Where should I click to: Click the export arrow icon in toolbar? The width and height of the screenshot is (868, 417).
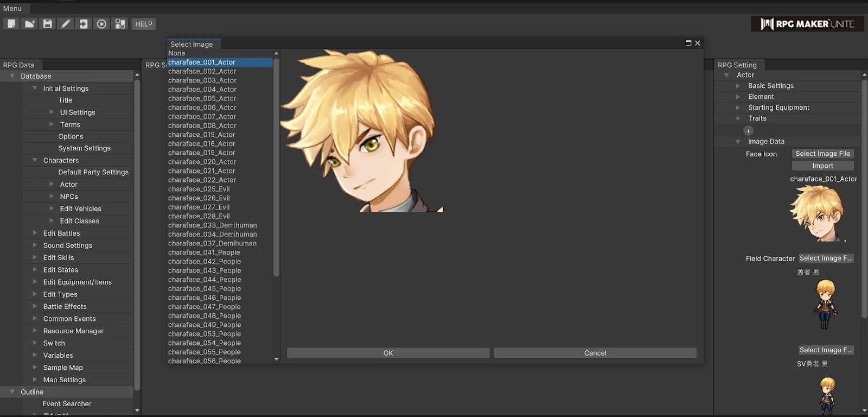pos(84,24)
